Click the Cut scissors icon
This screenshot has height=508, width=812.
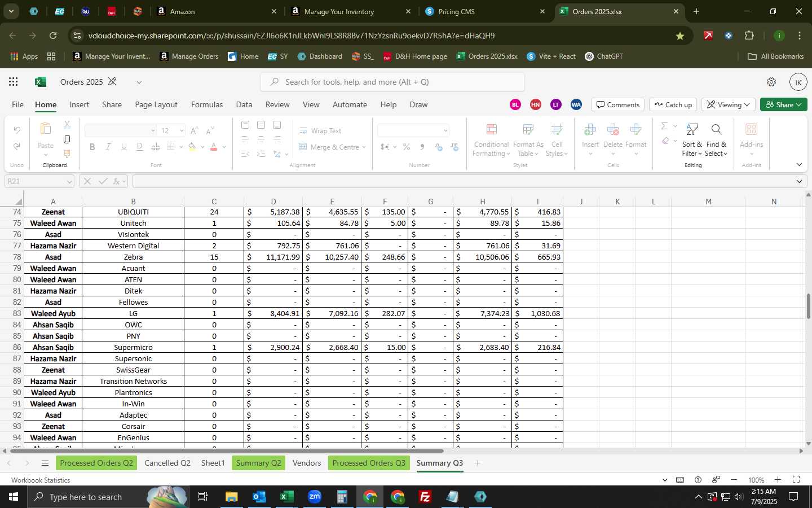[x=67, y=124]
